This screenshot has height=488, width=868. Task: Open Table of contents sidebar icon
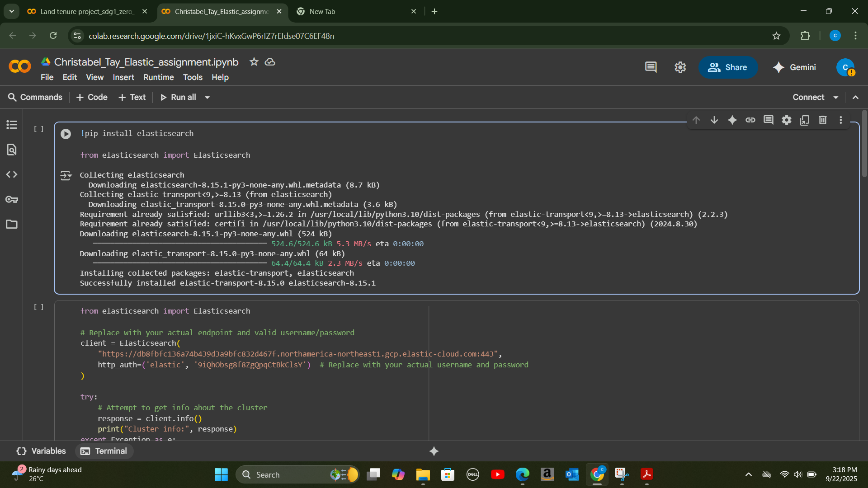12,125
